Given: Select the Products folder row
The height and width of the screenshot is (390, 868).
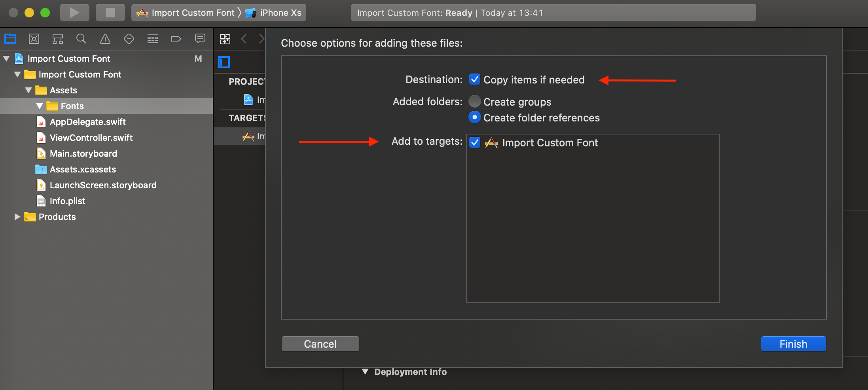Looking at the screenshot, I should [x=106, y=217].
